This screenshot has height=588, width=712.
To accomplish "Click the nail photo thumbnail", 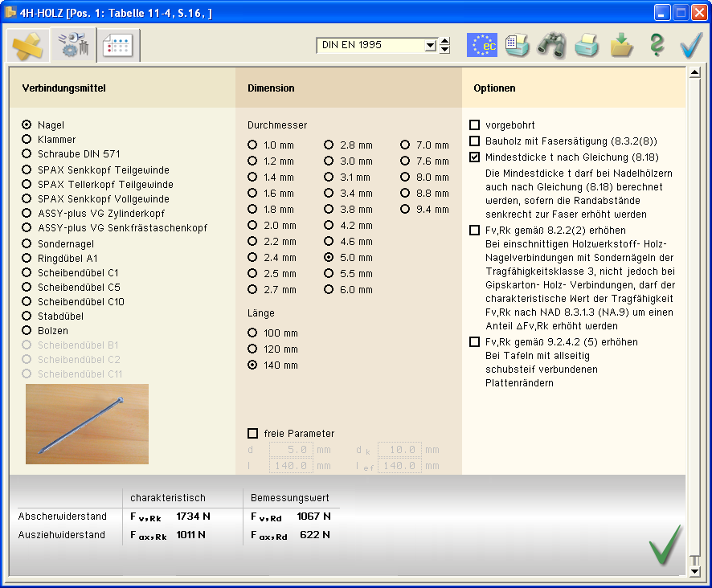I will point(87,424).
